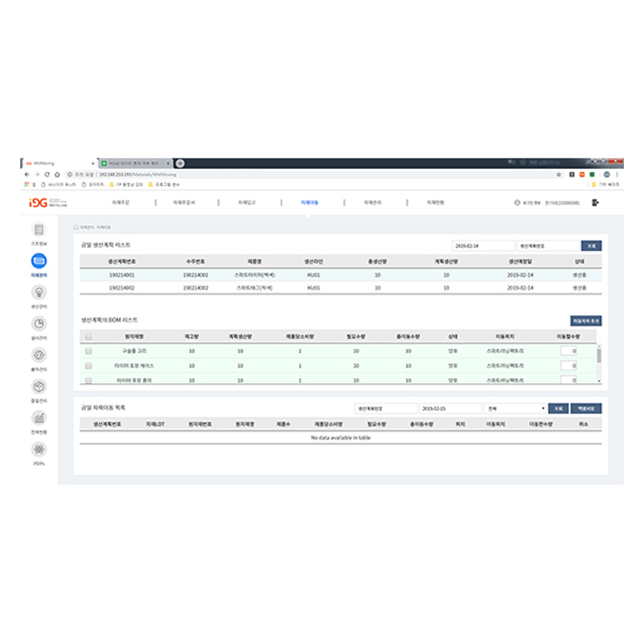This screenshot has height=644, width=644.
Task: Check the 타이어 포장 케이스 row checkbox
Action: coord(89,365)
